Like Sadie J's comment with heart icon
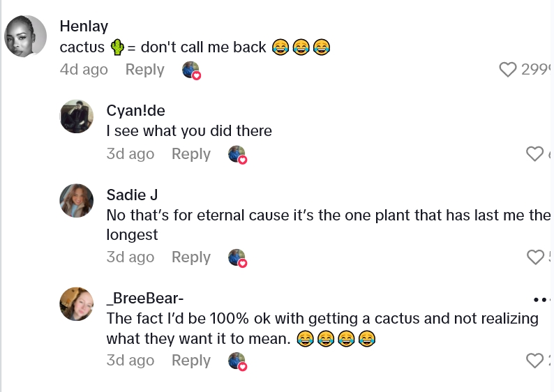 [535, 257]
